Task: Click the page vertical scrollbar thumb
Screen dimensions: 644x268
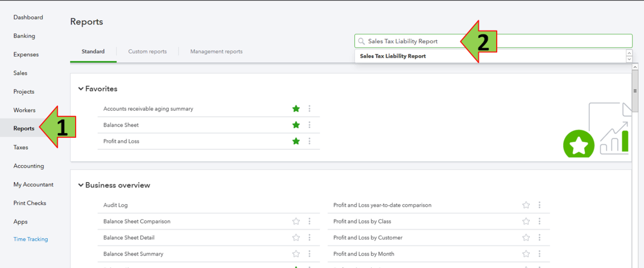Action: (x=635, y=91)
